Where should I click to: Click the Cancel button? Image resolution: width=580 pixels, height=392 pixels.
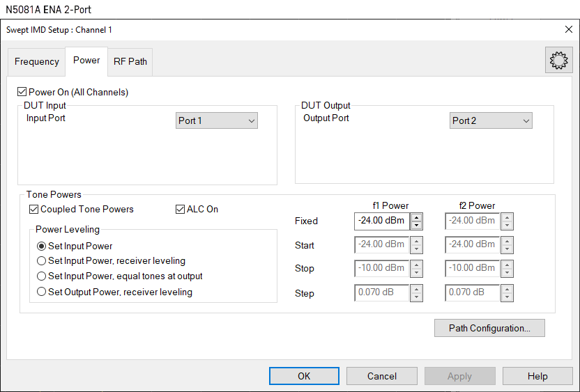[x=382, y=376]
